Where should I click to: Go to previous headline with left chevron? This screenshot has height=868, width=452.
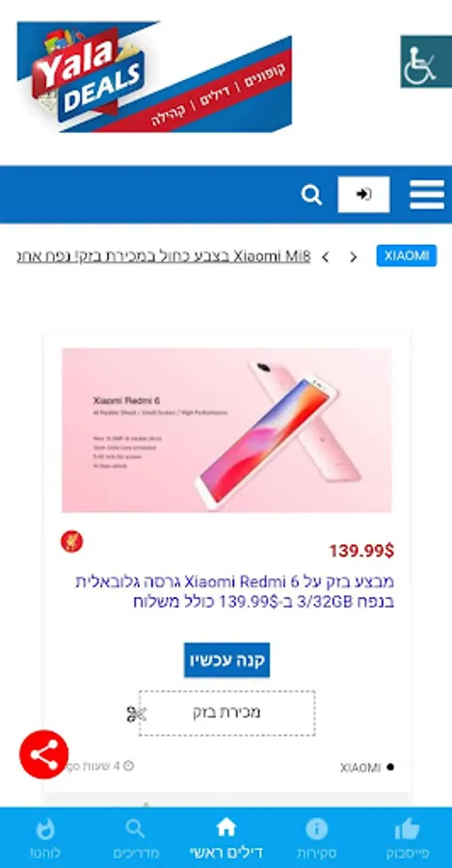(326, 258)
